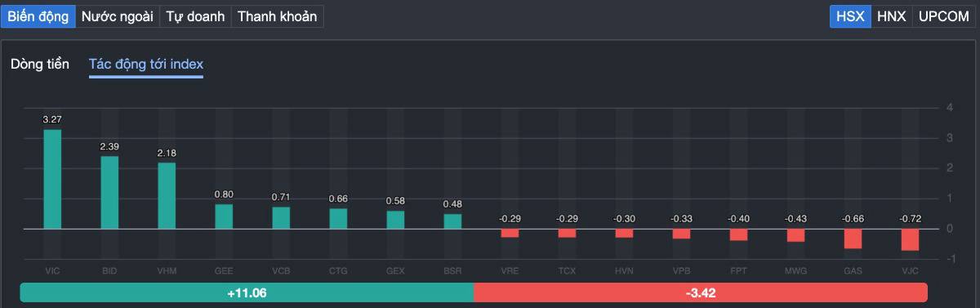Click the VJC red bar
This screenshot has width=980, height=308.
[910, 239]
